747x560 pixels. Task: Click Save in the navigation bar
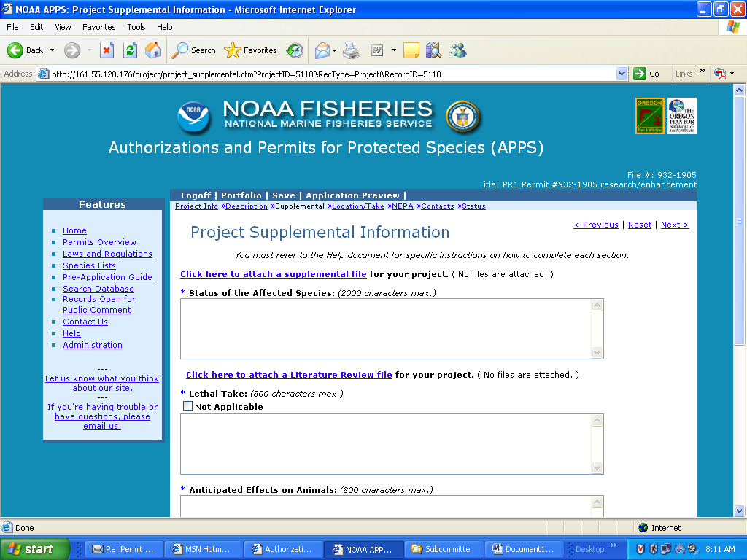pos(284,195)
